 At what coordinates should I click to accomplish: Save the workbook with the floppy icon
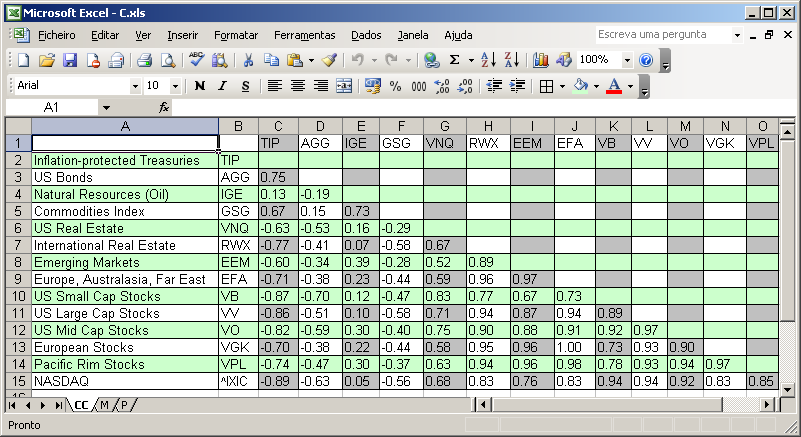[70, 60]
